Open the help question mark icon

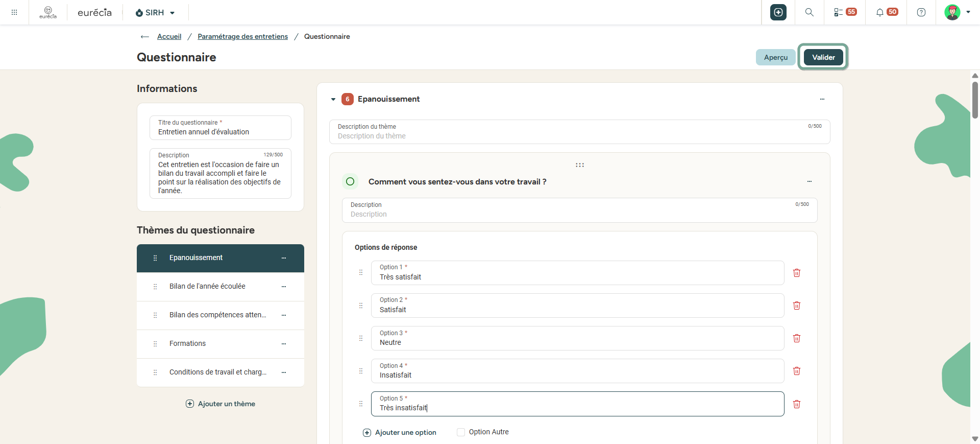(x=921, y=12)
